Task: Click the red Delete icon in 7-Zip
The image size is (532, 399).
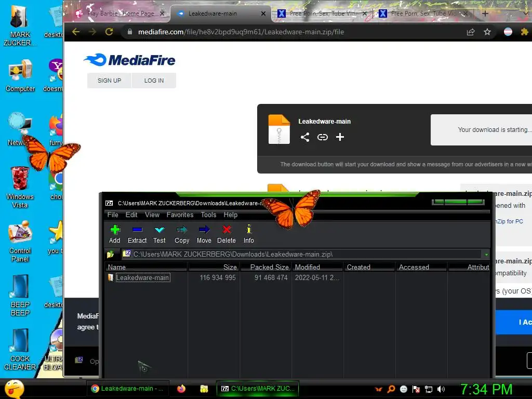Action: pos(227,234)
